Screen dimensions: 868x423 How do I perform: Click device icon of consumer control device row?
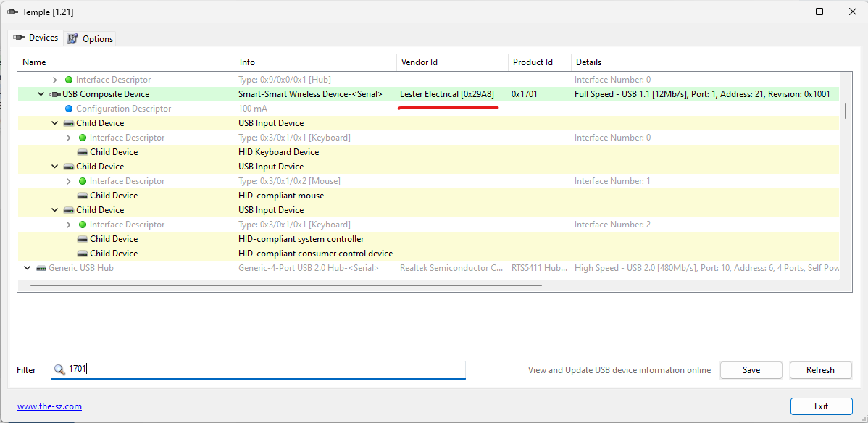coord(82,254)
